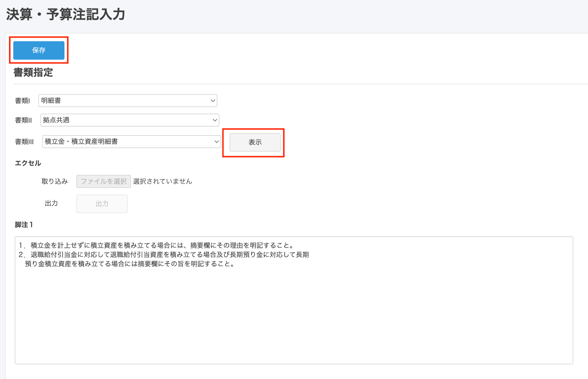Open the 書類I dropdown showing 明細書
Viewport: 588px width, 379px height.
tap(128, 100)
